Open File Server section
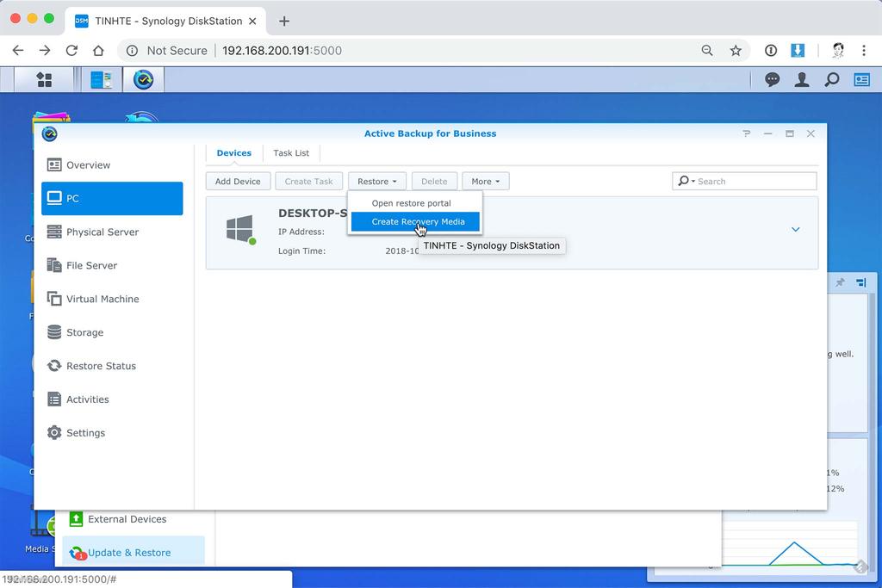882x588 pixels. pos(112,265)
